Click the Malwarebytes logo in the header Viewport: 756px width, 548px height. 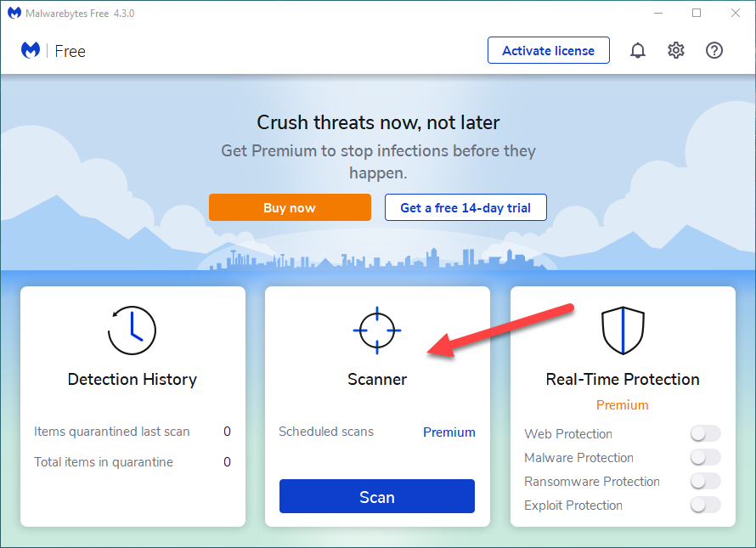31,51
